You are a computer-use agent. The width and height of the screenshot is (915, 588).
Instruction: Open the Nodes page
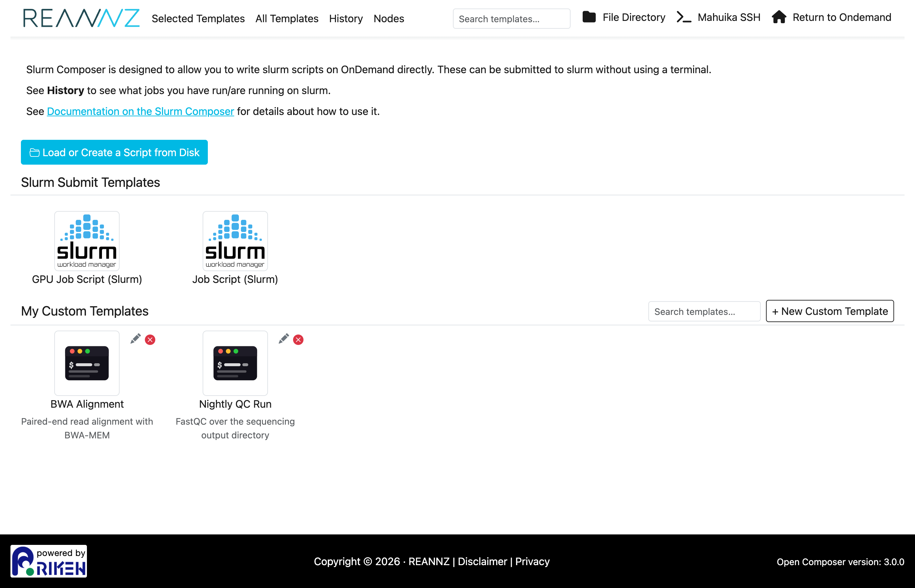pos(388,18)
